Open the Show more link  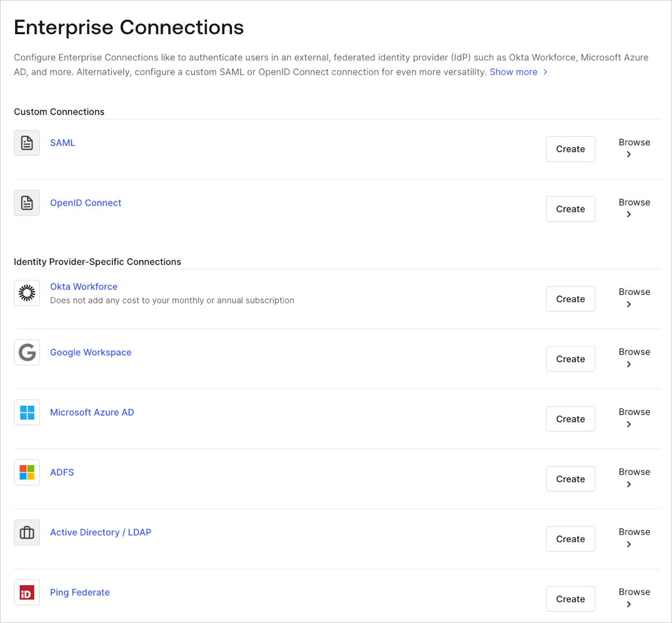coord(513,72)
